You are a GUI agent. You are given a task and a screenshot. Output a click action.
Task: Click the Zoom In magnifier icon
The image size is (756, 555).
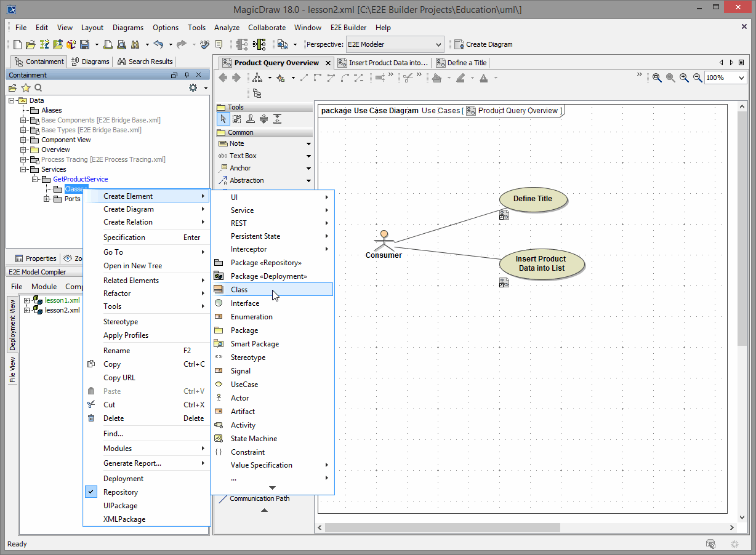pos(684,78)
